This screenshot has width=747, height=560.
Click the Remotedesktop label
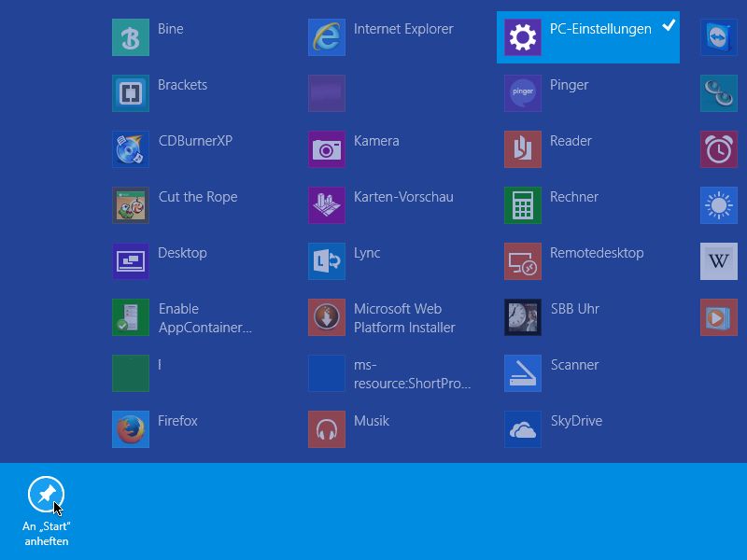[597, 253]
